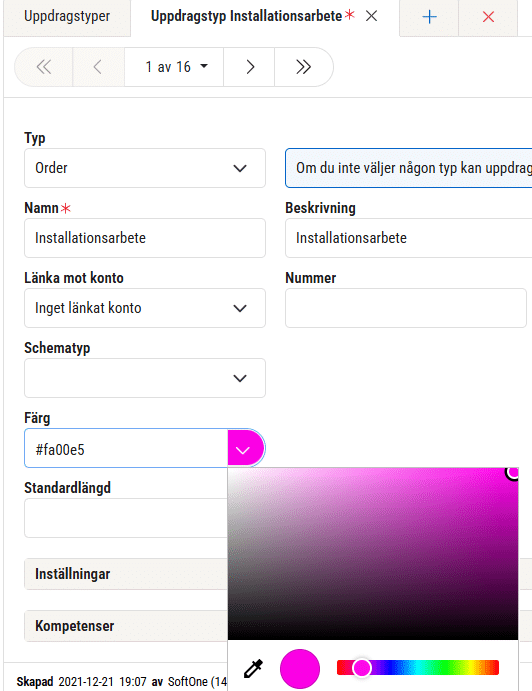532x691 pixels.
Task: Add a new tab with plus icon
Action: 429,17
